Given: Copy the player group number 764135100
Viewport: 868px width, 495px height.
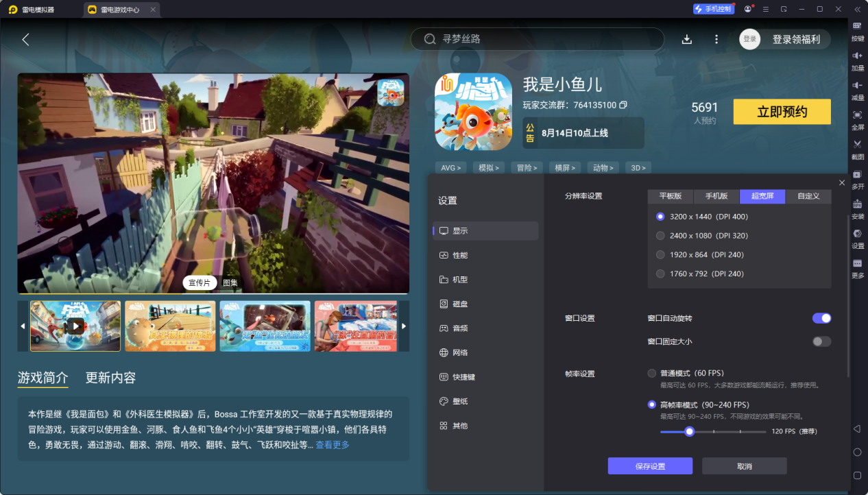Looking at the screenshot, I should pyautogui.click(x=623, y=105).
